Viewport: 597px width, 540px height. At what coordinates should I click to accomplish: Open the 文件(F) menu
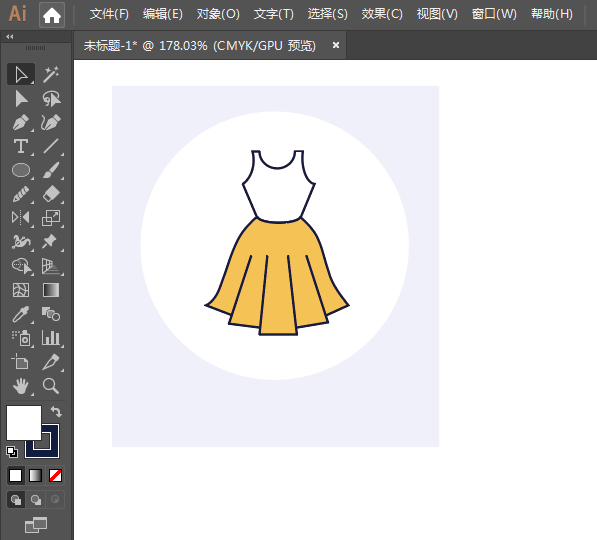click(109, 14)
